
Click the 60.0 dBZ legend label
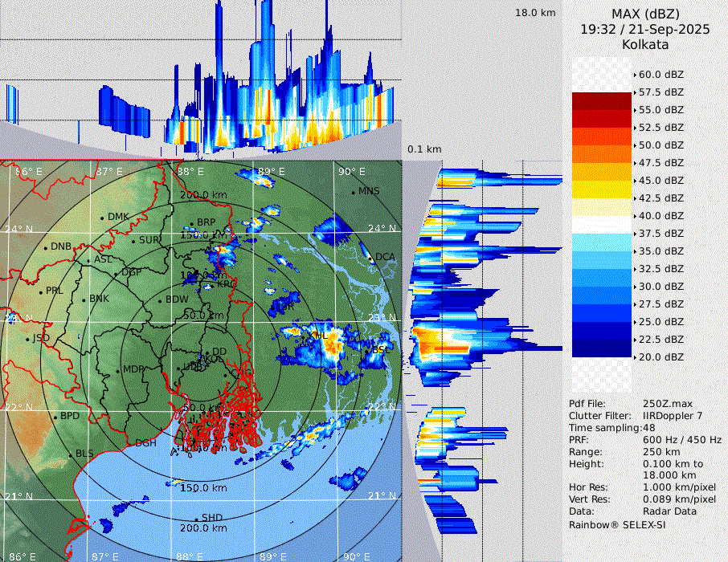coord(661,75)
